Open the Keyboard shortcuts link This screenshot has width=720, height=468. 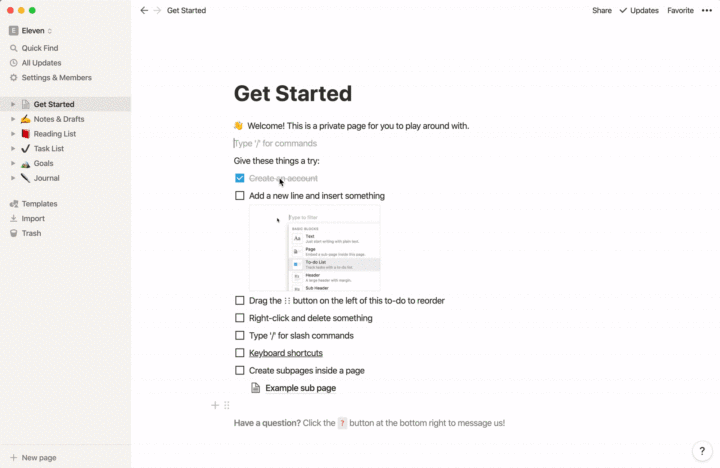pos(285,353)
